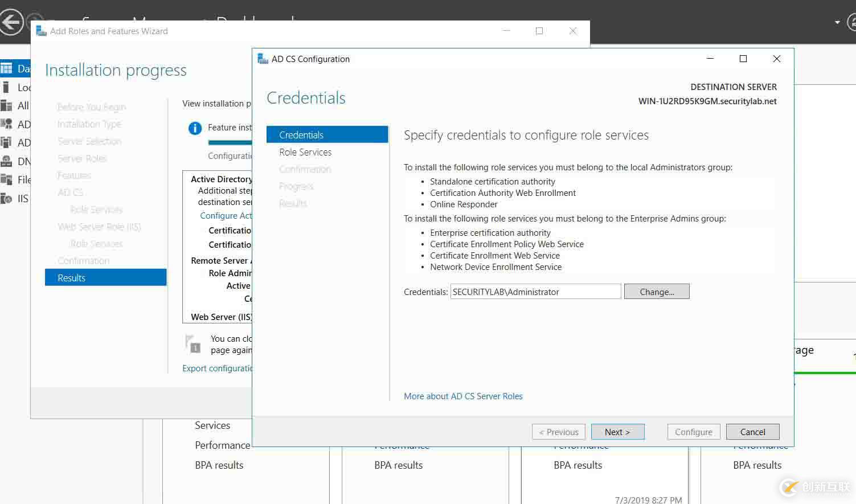Select the Local Server icon in sidebar
Viewport: 856px width, 504px height.
coord(6,87)
